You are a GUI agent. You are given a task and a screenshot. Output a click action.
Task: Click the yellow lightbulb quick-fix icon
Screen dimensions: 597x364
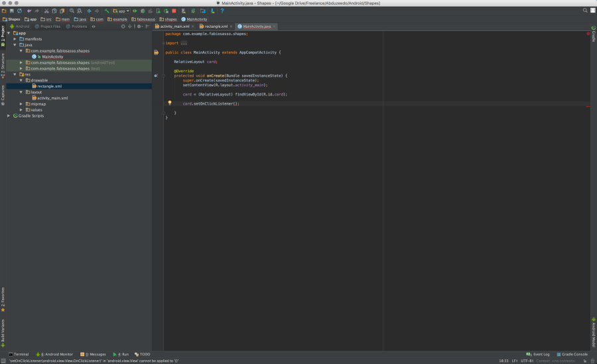click(170, 103)
